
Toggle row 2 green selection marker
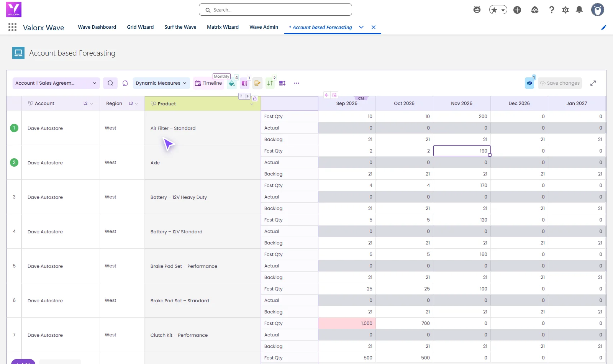[14, 162]
